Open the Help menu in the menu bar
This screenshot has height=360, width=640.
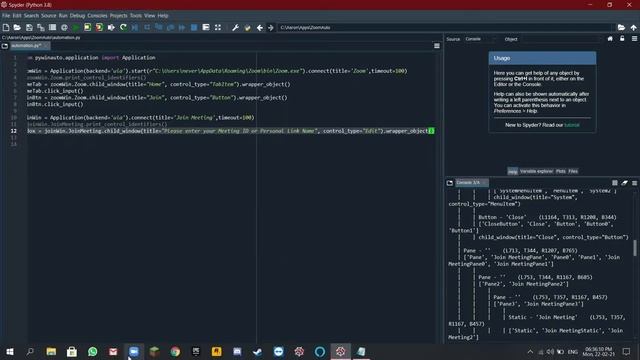[162, 16]
